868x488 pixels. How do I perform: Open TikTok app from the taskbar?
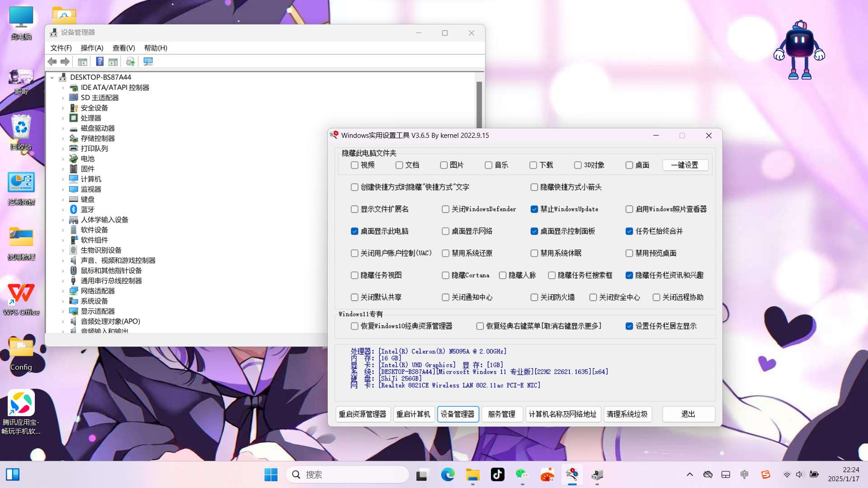coord(497,474)
